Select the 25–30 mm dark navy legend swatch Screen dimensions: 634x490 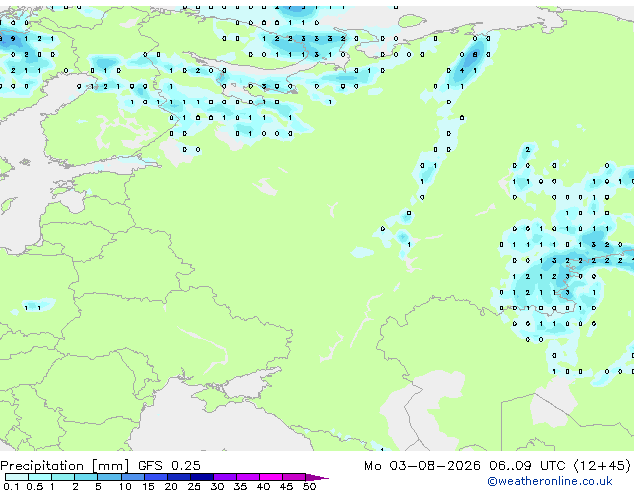point(202,477)
